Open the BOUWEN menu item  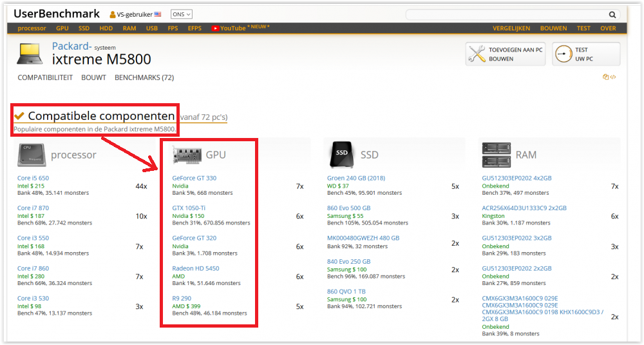click(553, 28)
